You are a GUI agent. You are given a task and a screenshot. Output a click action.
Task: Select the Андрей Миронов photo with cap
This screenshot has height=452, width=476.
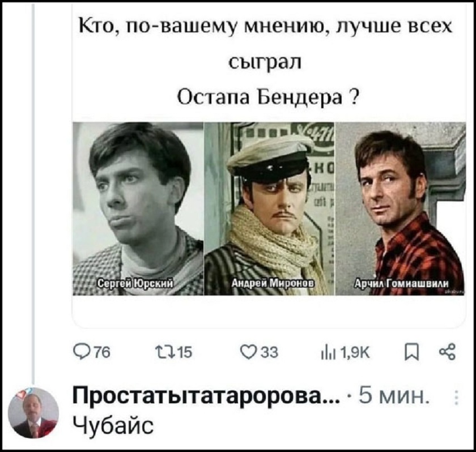pos(269,208)
